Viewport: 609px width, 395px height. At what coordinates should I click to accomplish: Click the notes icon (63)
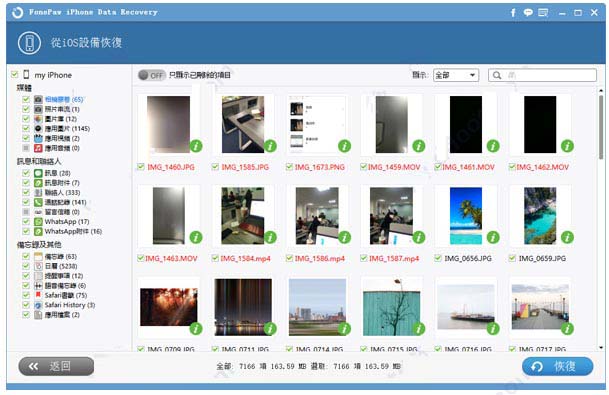(38, 257)
